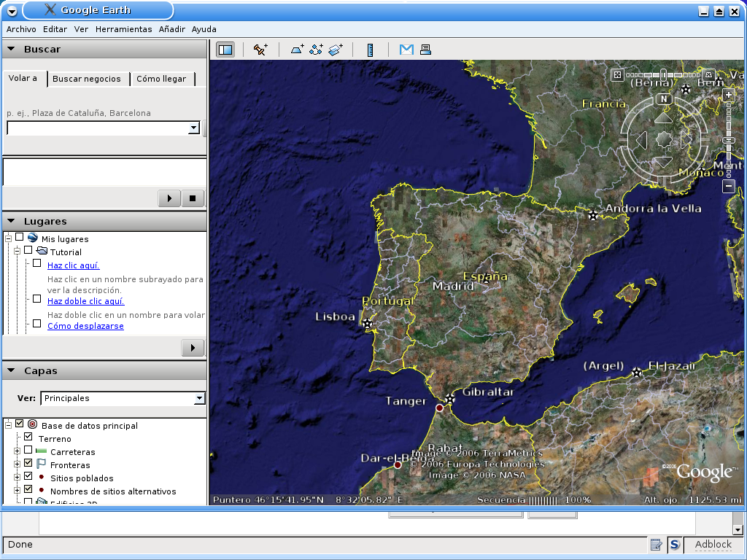Open the Herramientas menu
This screenshot has height=560, width=747.
(x=123, y=29)
